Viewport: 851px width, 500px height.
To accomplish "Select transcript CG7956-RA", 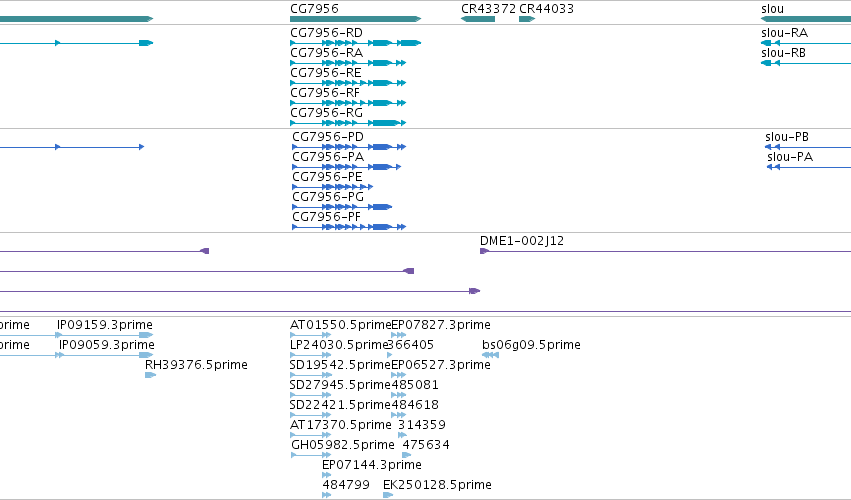I will pos(326,53).
